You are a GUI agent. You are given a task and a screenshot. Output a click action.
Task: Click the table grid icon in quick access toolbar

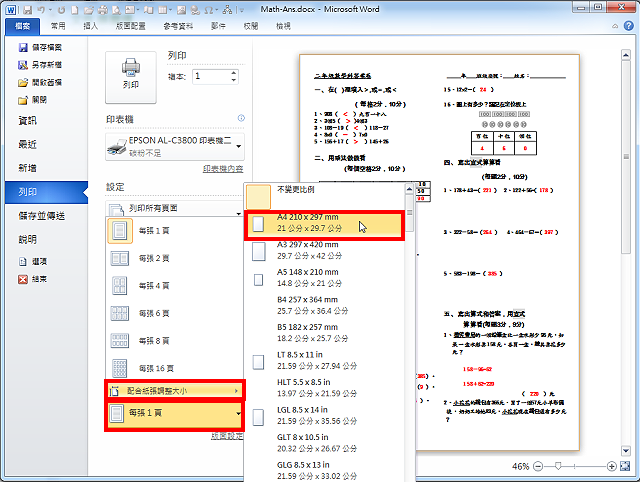point(162,10)
